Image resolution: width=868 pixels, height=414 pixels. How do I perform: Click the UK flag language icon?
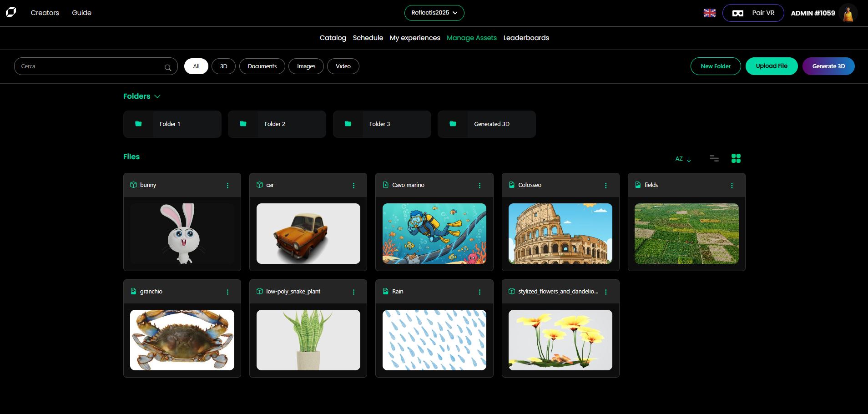pyautogui.click(x=709, y=13)
